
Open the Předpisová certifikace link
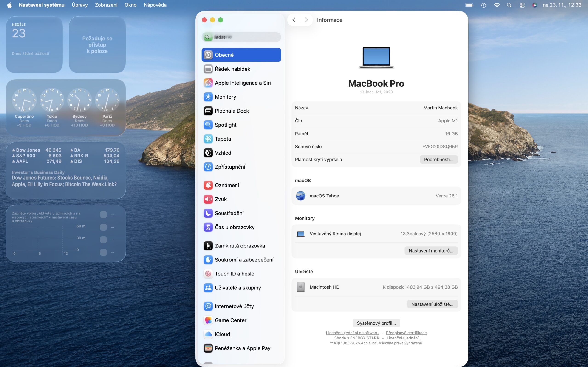[406, 333]
